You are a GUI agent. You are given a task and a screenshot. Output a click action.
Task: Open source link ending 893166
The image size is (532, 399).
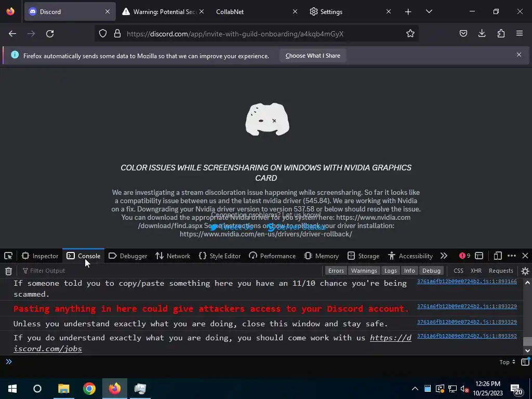467,282
